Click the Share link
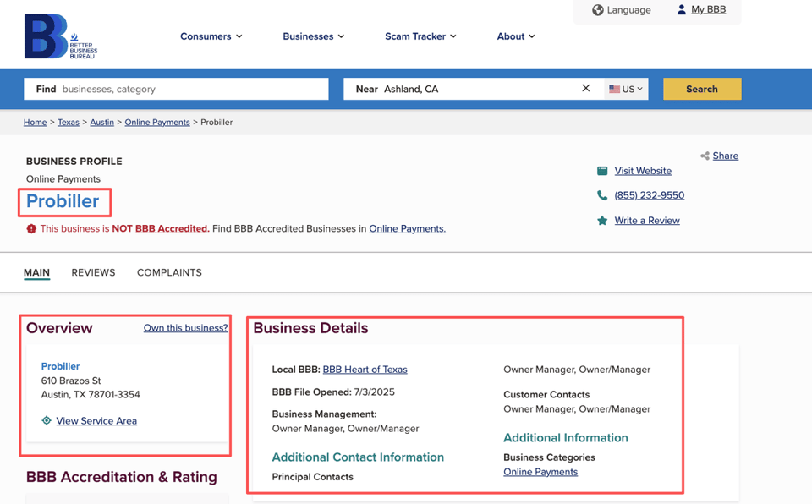812x504 pixels. 726,156
